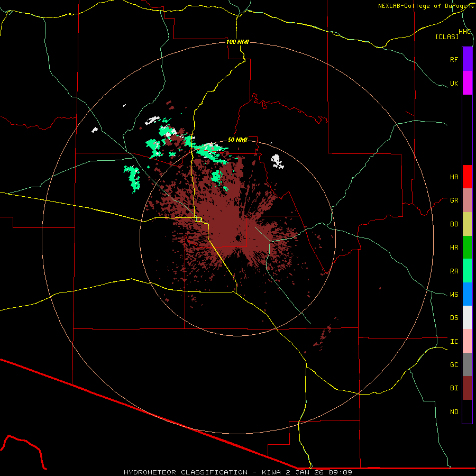Viewport: 476px width, 476px height.
Task: Click the RF legend label
Action: click(454, 59)
